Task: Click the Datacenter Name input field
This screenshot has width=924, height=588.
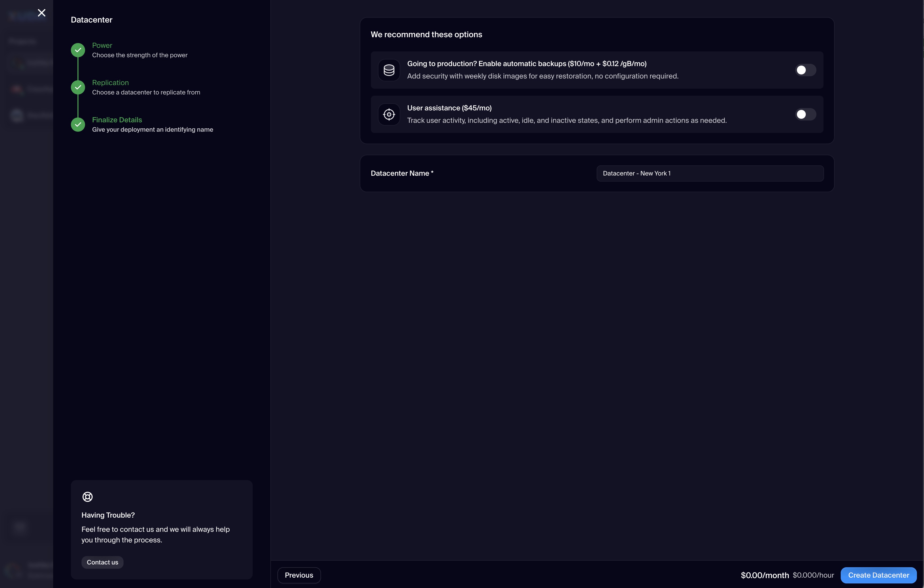Action: [x=710, y=173]
